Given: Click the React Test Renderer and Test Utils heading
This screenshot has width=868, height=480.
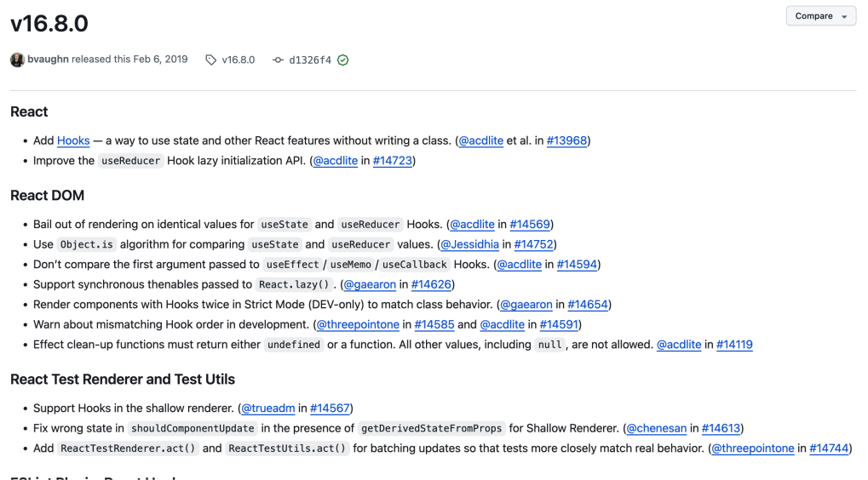Looking at the screenshot, I should coord(123,380).
